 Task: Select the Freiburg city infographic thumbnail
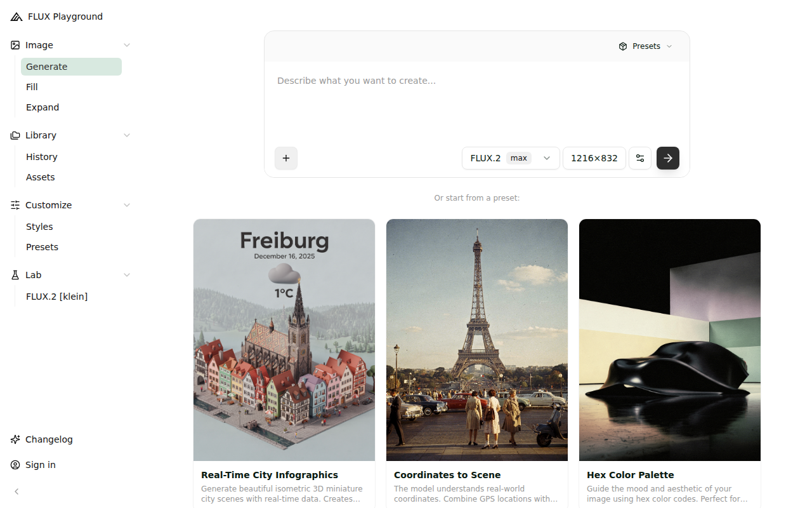[x=284, y=340]
